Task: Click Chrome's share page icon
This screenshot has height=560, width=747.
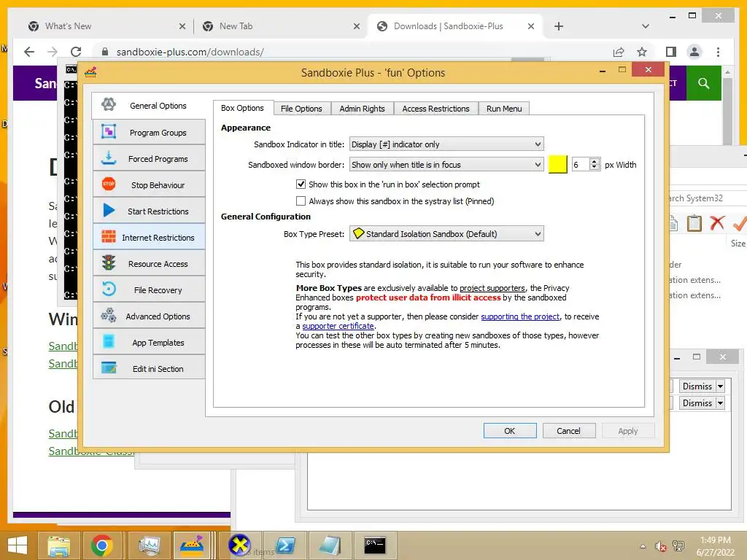Action: coord(619,52)
